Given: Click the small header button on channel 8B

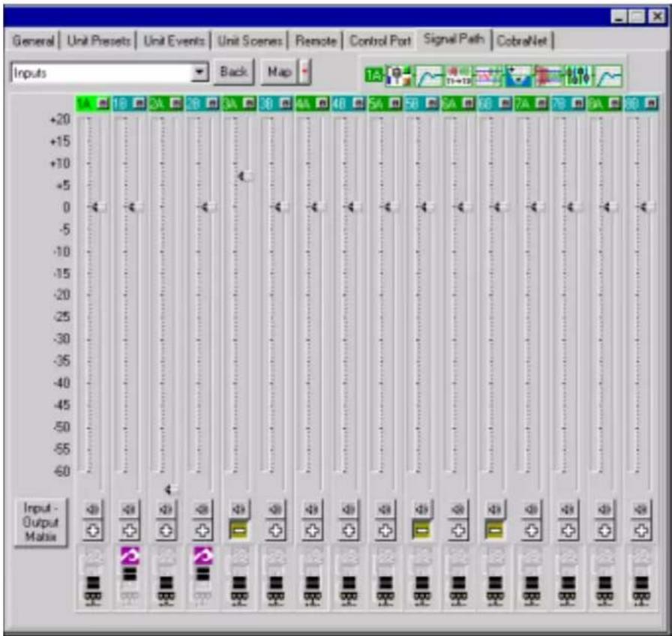Looking at the screenshot, I should pos(652,103).
